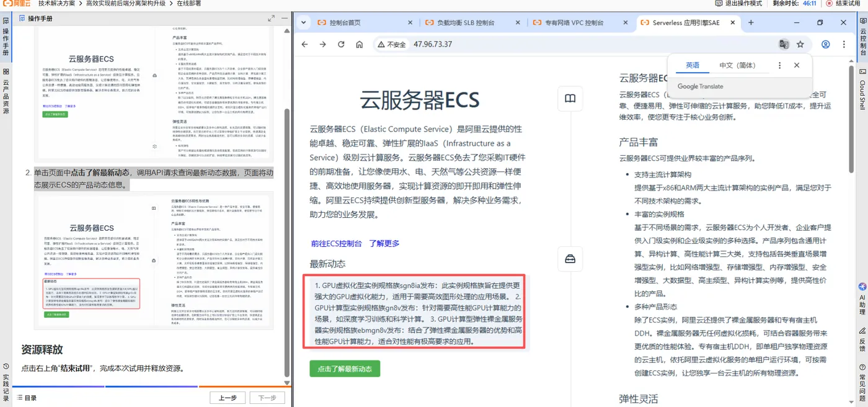
Task: Open the browser profile icon
Action: tap(826, 45)
